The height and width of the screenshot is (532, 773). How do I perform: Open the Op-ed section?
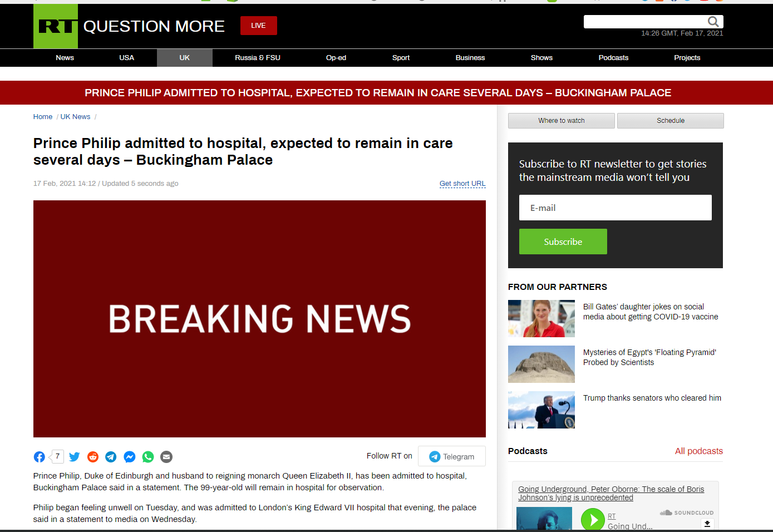(x=336, y=58)
